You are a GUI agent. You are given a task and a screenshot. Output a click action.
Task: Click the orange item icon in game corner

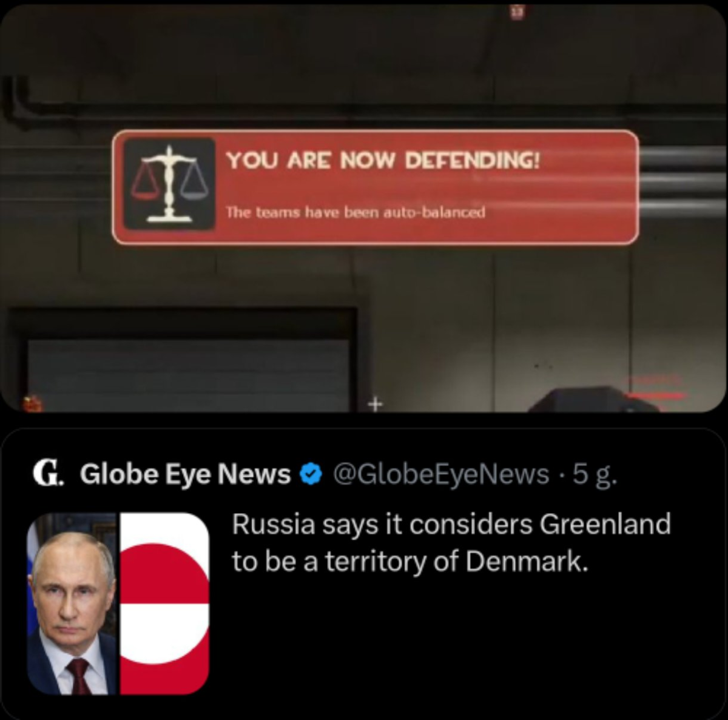(x=31, y=403)
